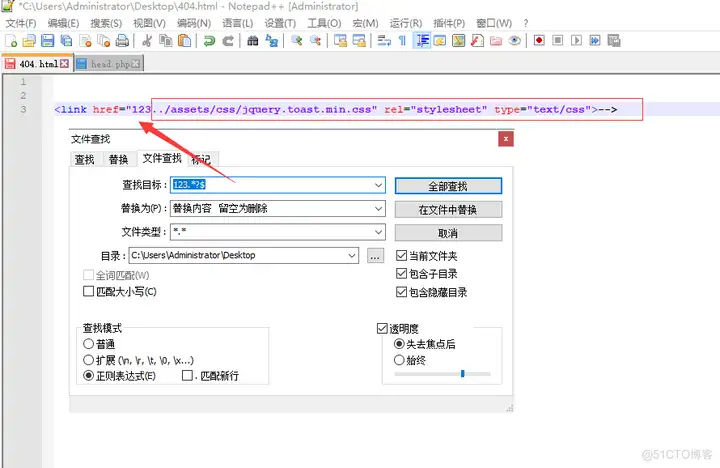Select the 普通 search mode radio
The image size is (720, 468).
click(88, 344)
